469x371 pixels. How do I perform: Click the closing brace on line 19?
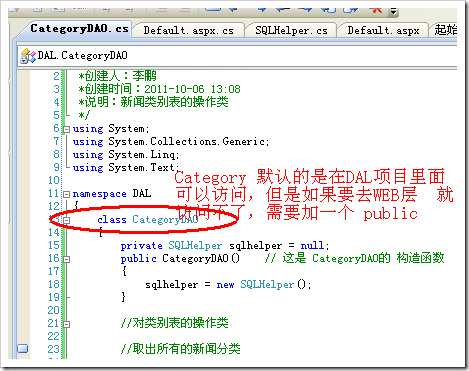pyautogui.click(x=124, y=297)
